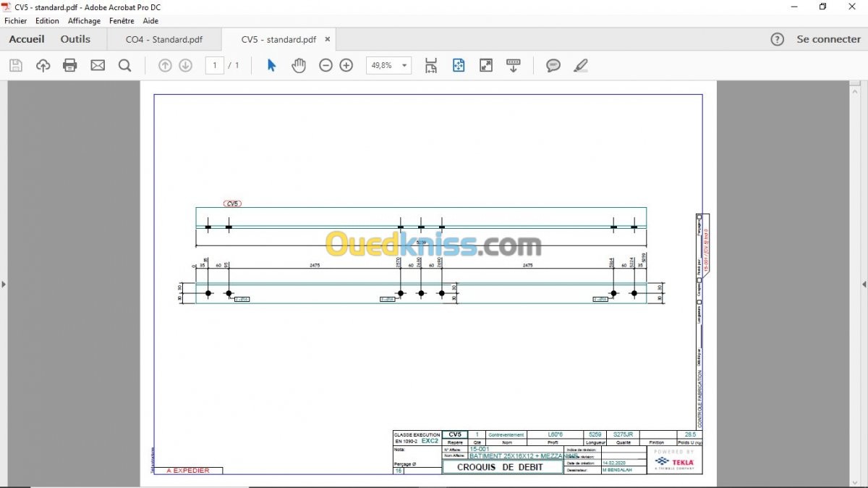Open the help question mark icon
868x488 pixels.
pos(777,39)
